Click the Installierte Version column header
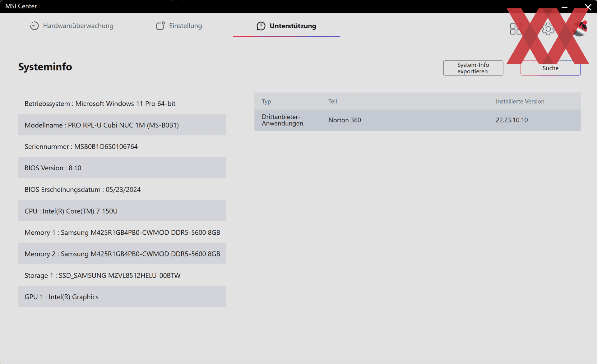597x364 pixels. click(520, 101)
